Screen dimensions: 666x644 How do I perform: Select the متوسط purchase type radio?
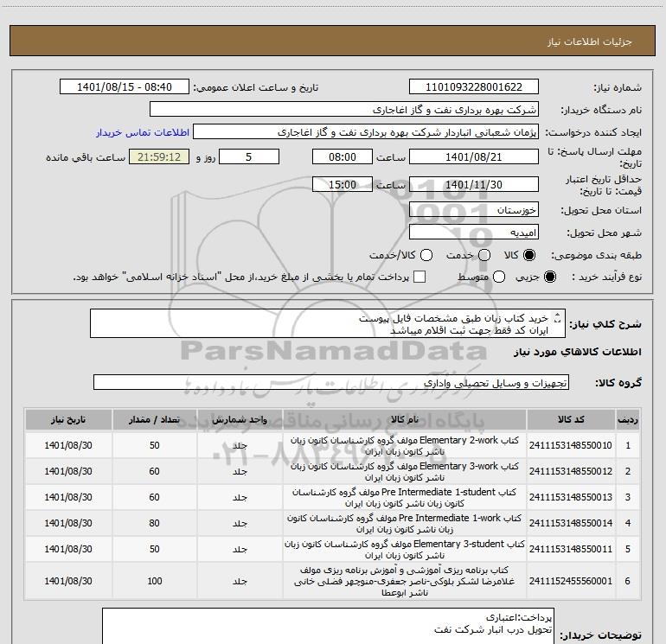499,277
